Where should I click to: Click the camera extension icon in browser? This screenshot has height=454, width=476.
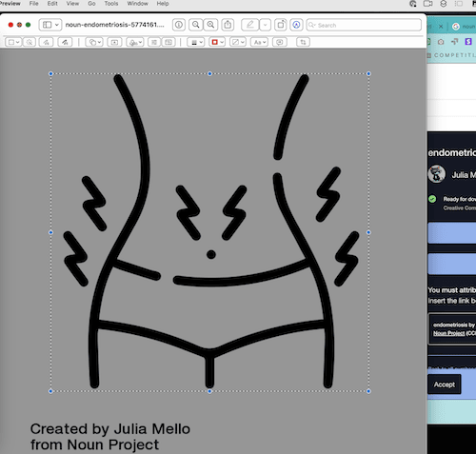point(441,42)
